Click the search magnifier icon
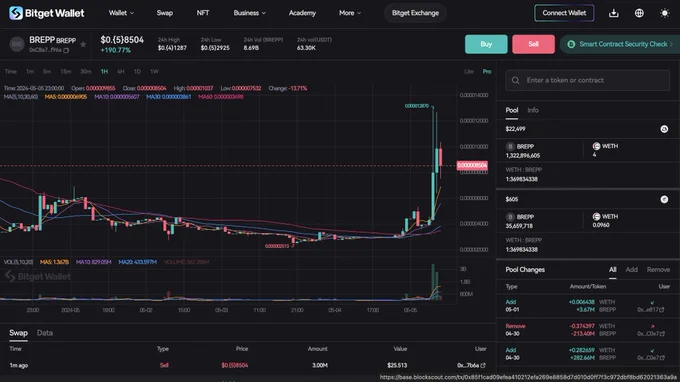This screenshot has height=382, width=680. pyautogui.click(x=516, y=80)
